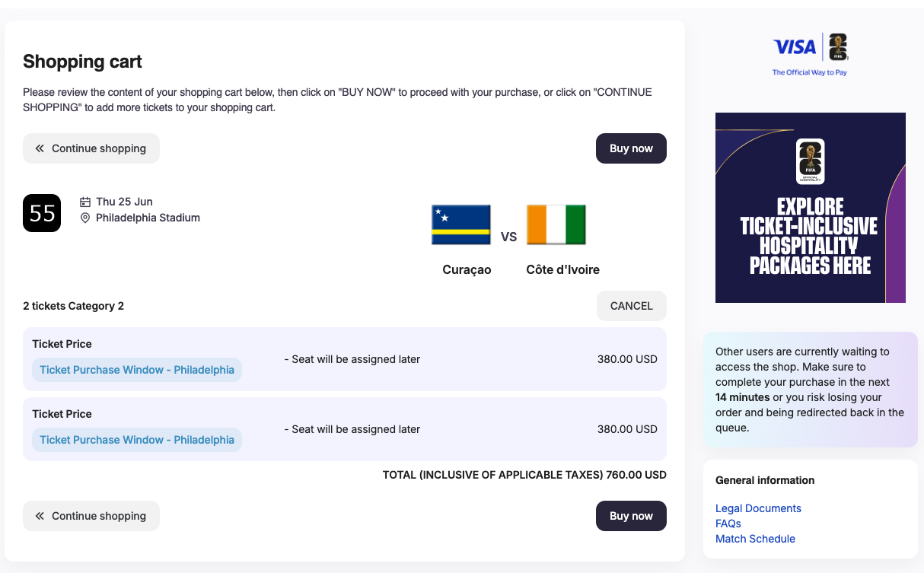Click the location pin beside Philadelphia Stadium
Image resolution: width=924 pixels, height=573 pixels.
85,218
